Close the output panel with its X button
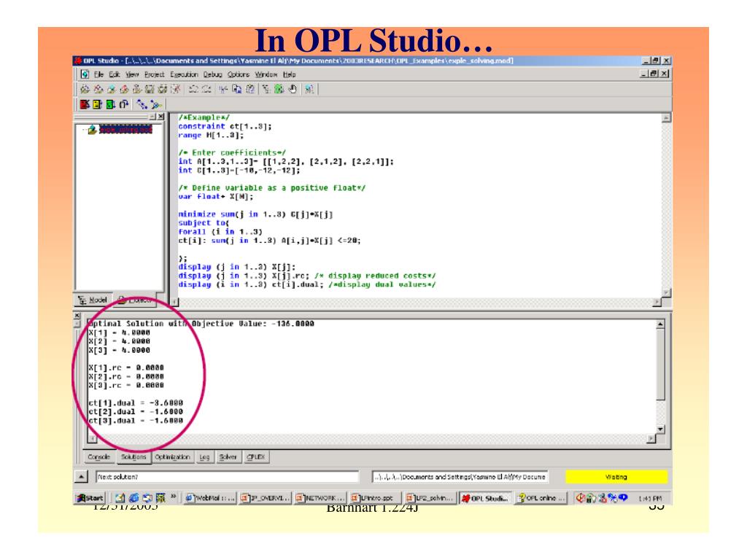This screenshot has width=747, height=560. click(x=77, y=315)
